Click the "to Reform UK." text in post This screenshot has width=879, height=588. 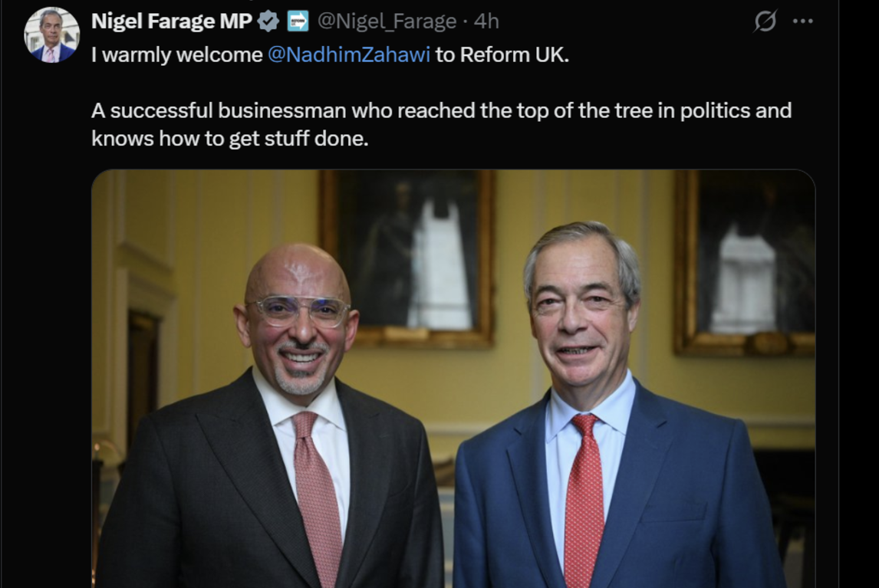point(502,56)
